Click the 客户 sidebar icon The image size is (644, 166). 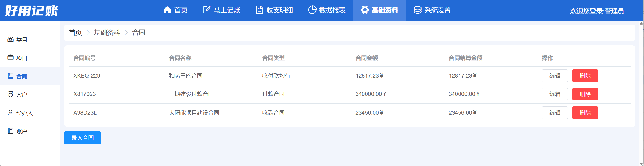pyautogui.click(x=10, y=94)
